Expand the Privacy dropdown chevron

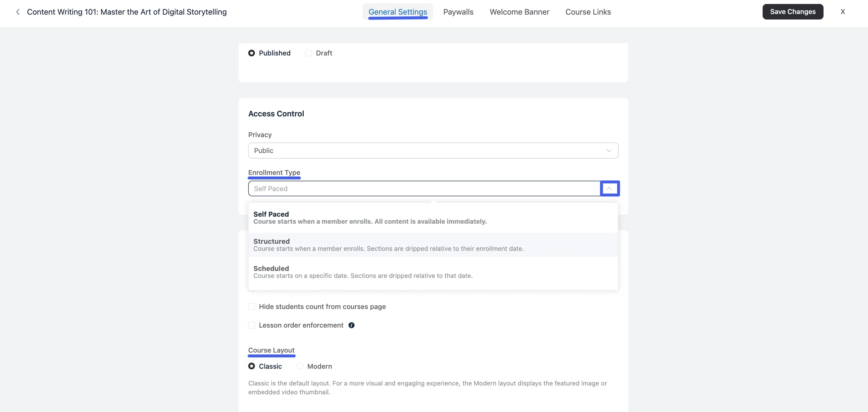pos(609,150)
